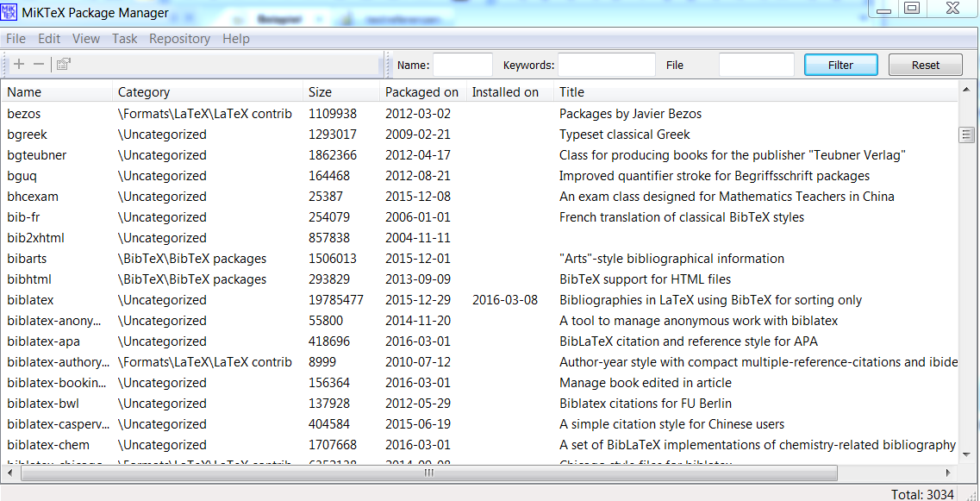Sort by the Installed on column header
The height and width of the screenshot is (501, 980).
(x=510, y=92)
